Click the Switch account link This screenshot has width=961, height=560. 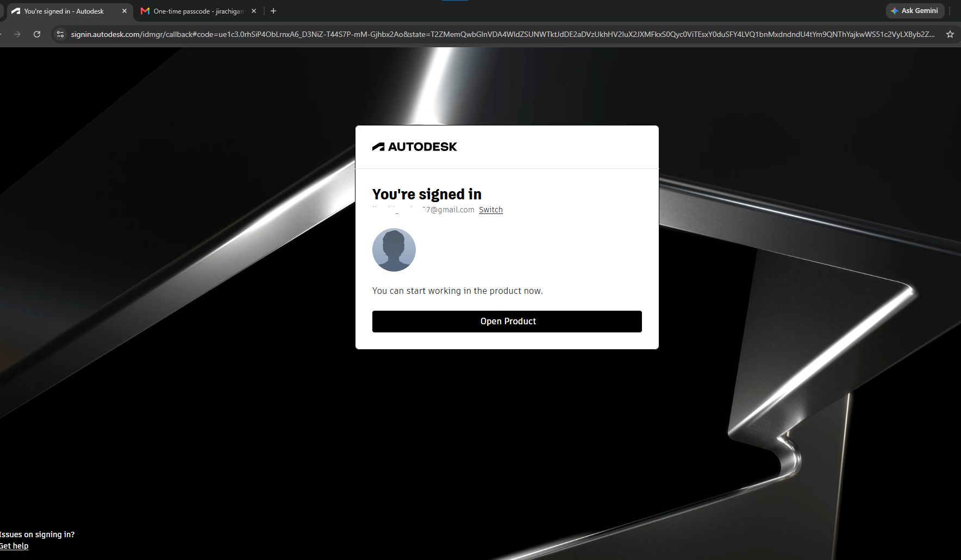pyautogui.click(x=491, y=210)
